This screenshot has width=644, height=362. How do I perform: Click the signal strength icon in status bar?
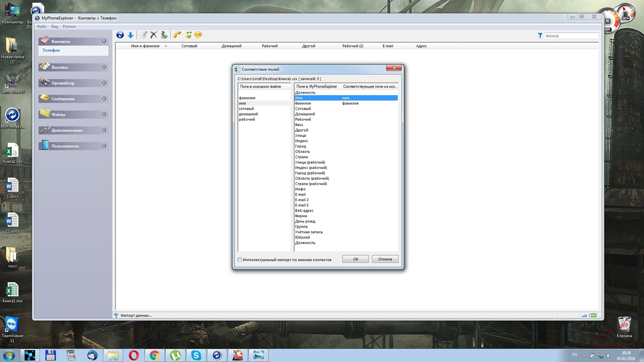tap(584, 315)
